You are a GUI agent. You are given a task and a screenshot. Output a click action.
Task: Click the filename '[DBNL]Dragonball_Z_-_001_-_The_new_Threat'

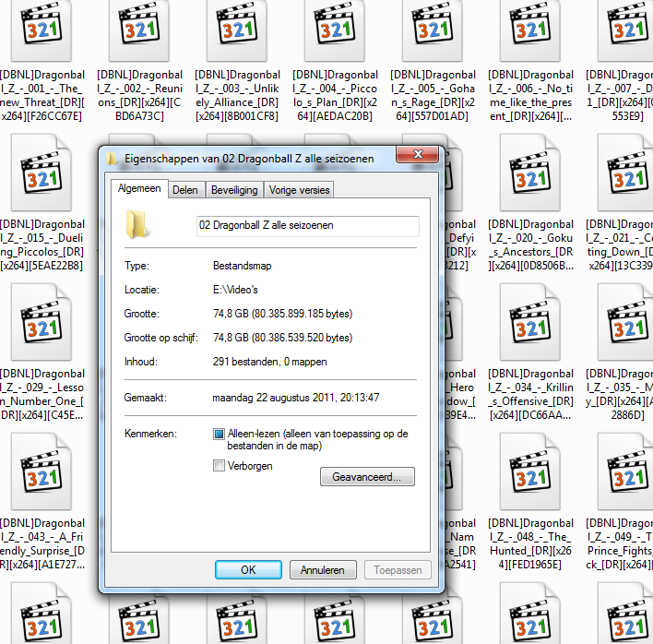point(42,95)
